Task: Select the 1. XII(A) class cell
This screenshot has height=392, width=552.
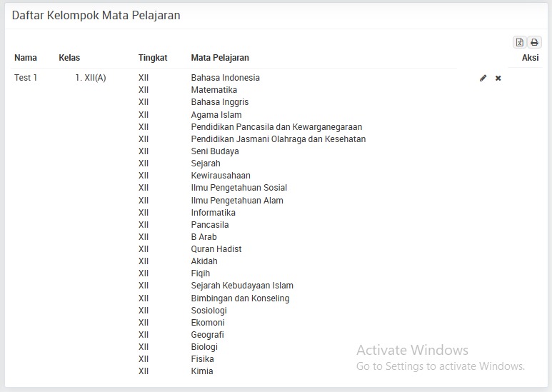Action: (91, 78)
